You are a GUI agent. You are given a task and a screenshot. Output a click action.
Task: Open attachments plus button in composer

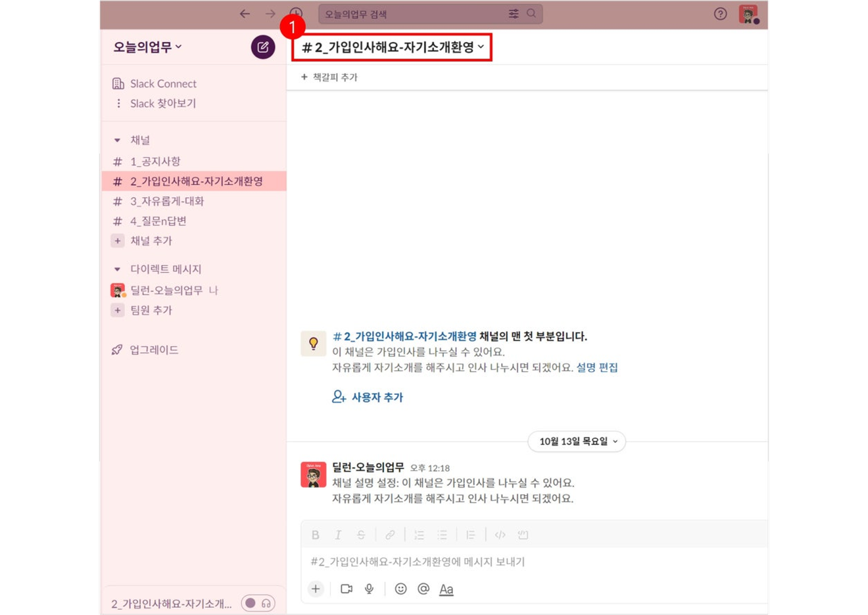[x=316, y=589]
